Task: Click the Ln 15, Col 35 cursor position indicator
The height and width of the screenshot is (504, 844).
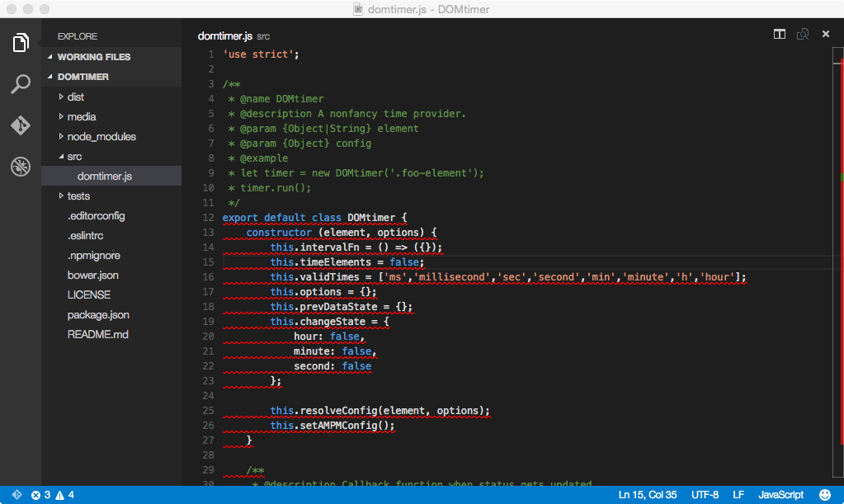Action: pyautogui.click(x=648, y=495)
